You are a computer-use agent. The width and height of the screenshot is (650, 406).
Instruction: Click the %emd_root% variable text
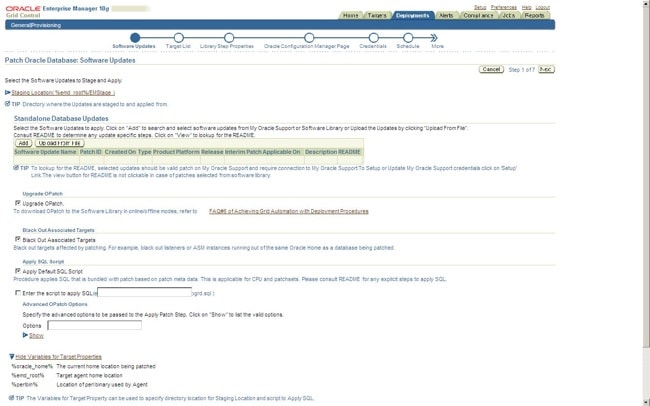[x=28, y=375]
